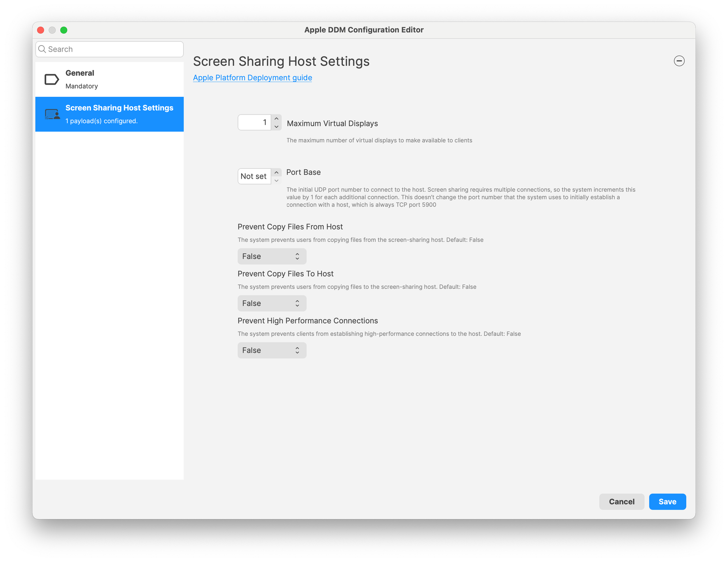Click the Cancel button
This screenshot has width=728, height=562.
coord(621,502)
